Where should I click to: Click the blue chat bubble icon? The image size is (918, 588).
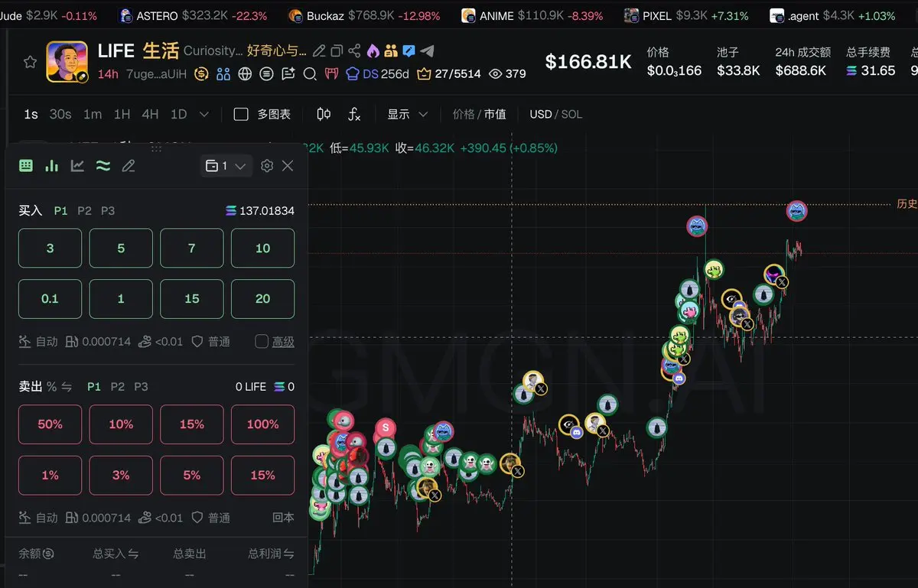point(409,51)
